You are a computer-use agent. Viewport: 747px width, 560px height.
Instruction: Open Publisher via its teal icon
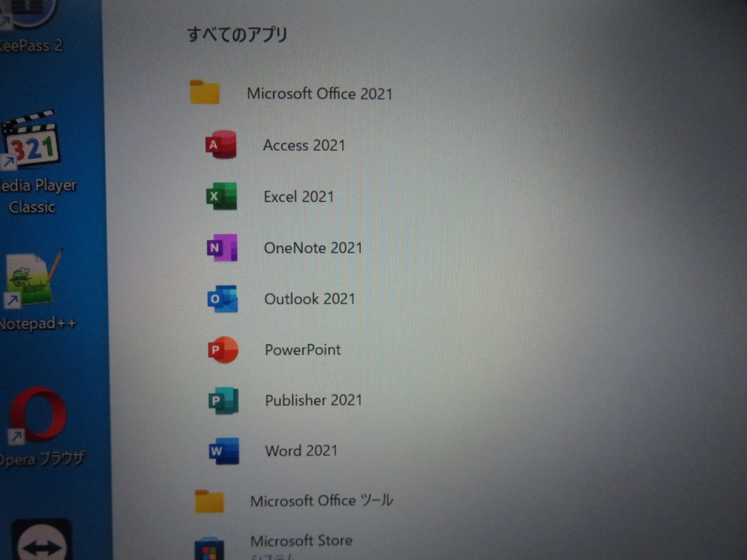tap(223, 400)
